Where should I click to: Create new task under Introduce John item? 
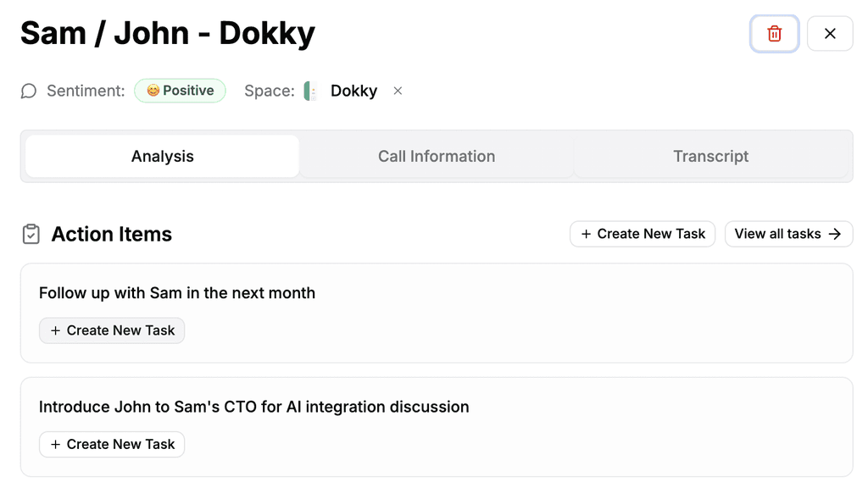click(x=112, y=444)
